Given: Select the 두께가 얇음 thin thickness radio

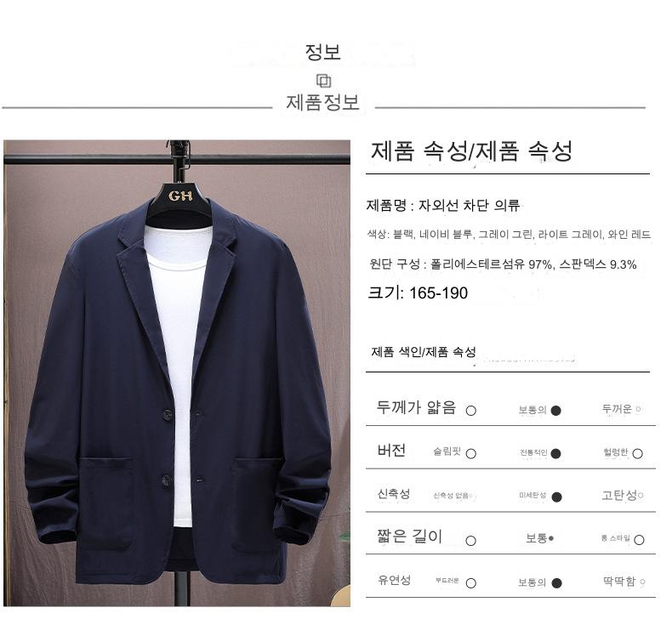Looking at the screenshot, I should coord(470,411).
